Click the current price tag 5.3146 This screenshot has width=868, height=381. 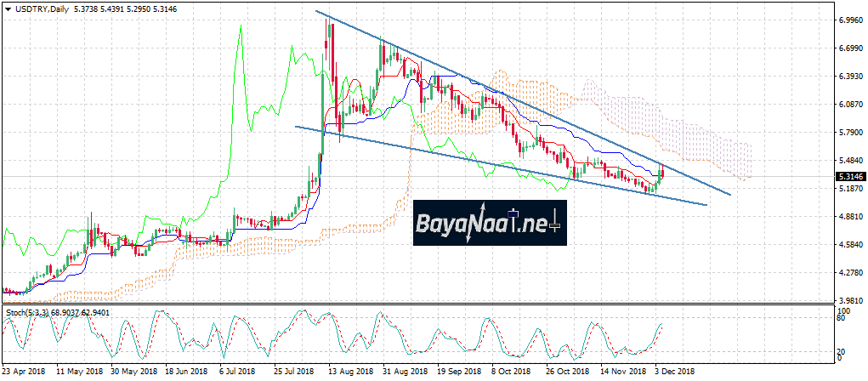click(x=850, y=177)
